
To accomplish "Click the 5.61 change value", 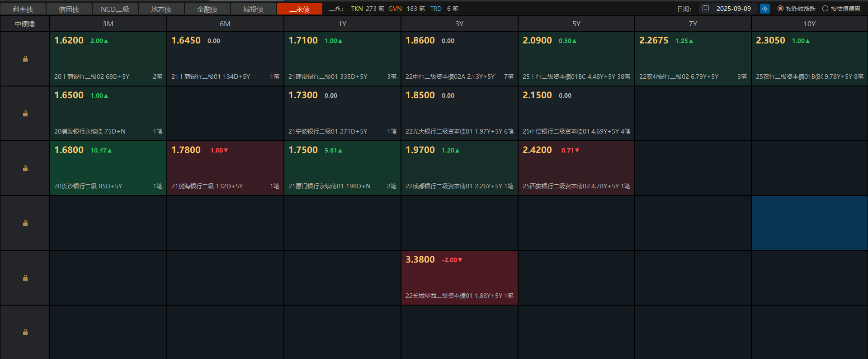I will (333, 150).
